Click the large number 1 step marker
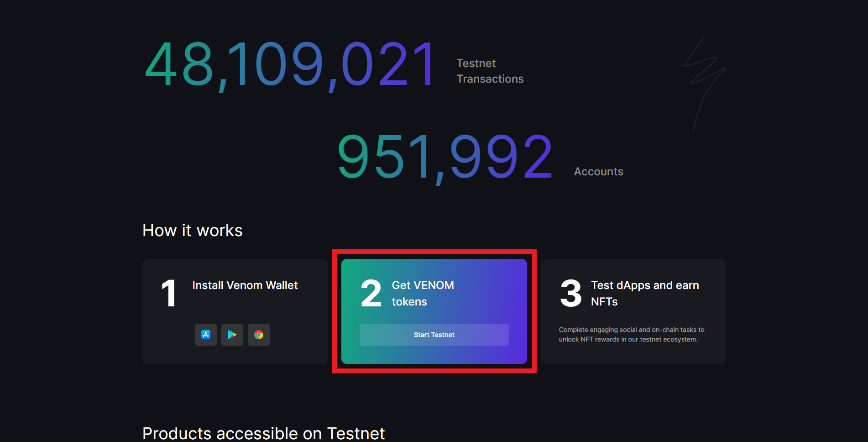Viewport: 868px width, 442px height. 168,294
